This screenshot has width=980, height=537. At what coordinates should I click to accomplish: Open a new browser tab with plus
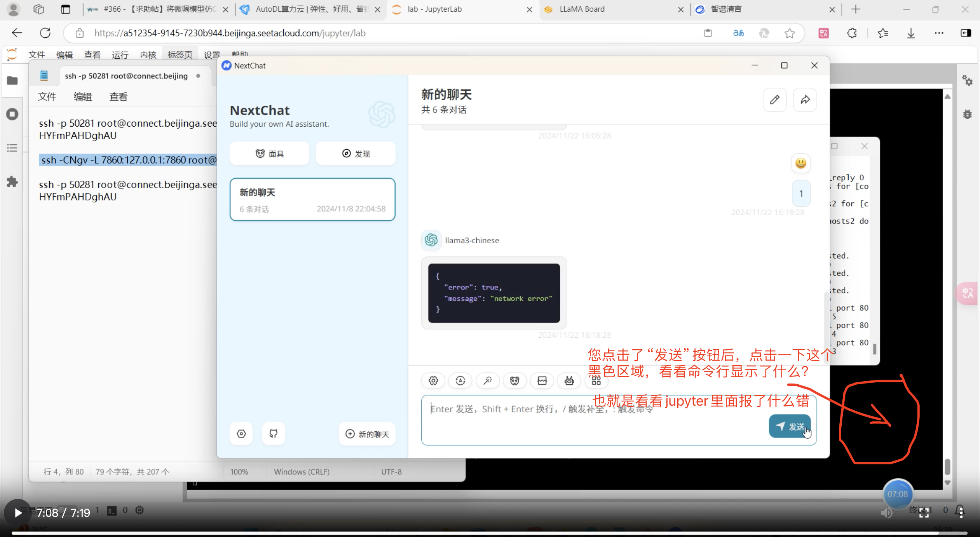point(856,9)
